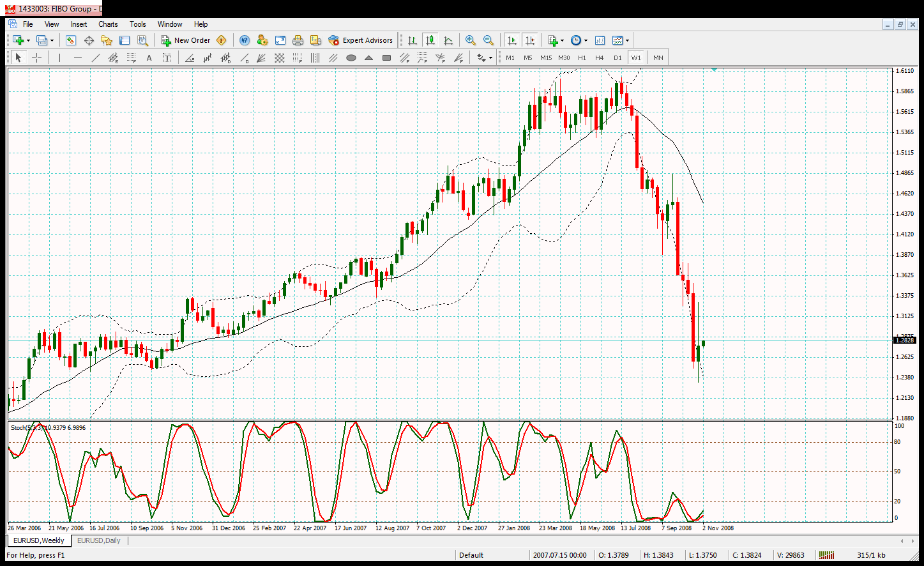Switch chart to bar chart mode
This screenshot has height=566, width=924.
(413, 40)
